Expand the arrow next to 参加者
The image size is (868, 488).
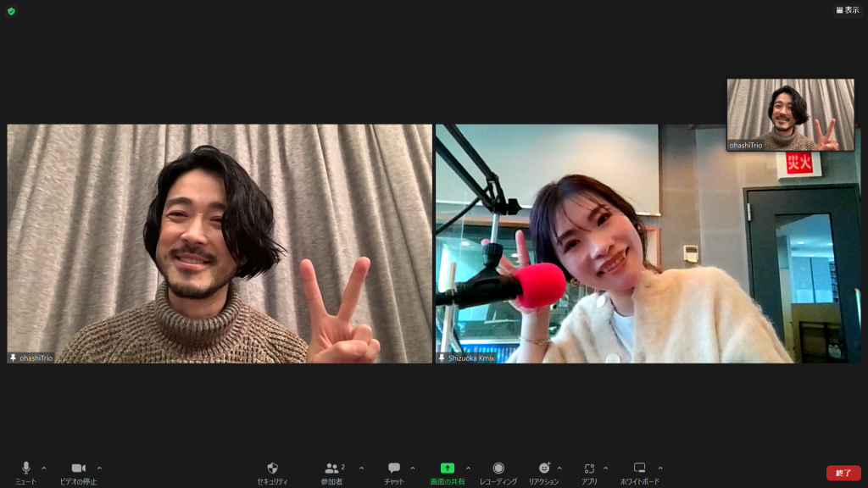(x=361, y=468)
